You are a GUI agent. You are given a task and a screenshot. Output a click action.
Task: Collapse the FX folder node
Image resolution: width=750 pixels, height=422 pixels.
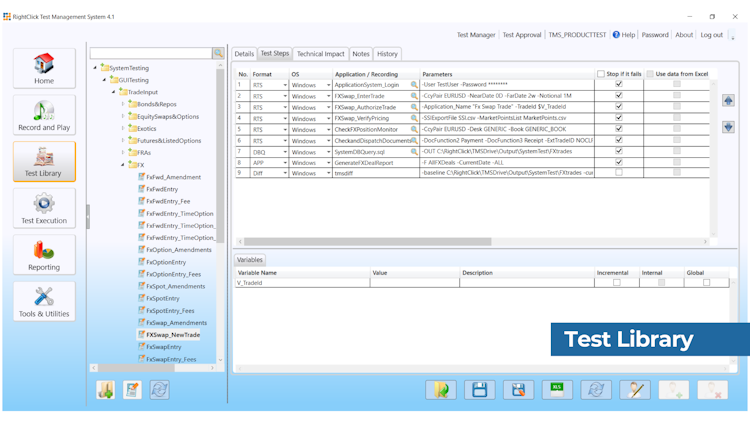coord(123,165)
